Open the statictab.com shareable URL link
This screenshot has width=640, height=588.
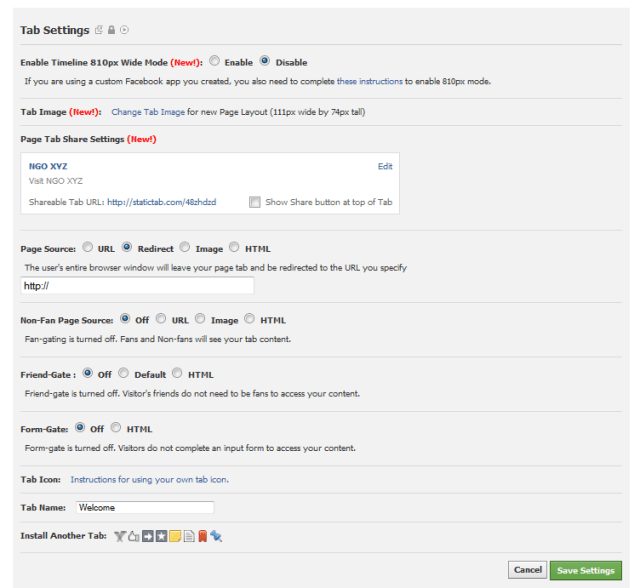162,202
